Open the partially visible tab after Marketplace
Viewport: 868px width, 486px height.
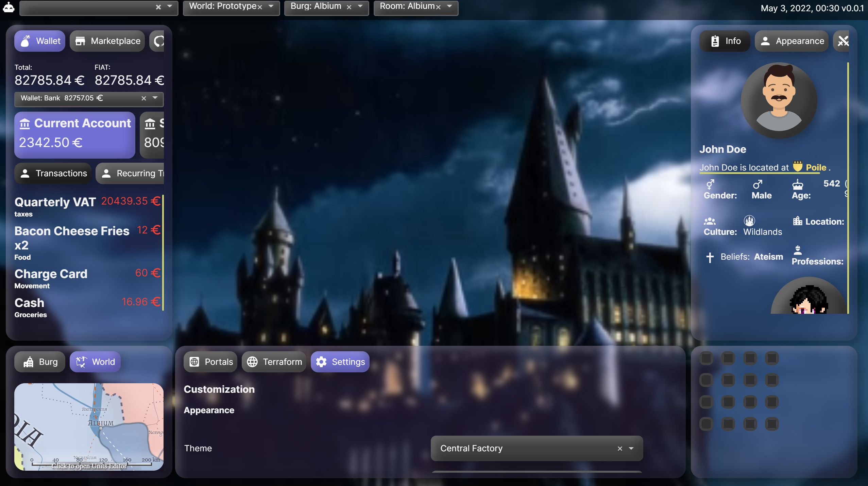[x=157, y=41]
